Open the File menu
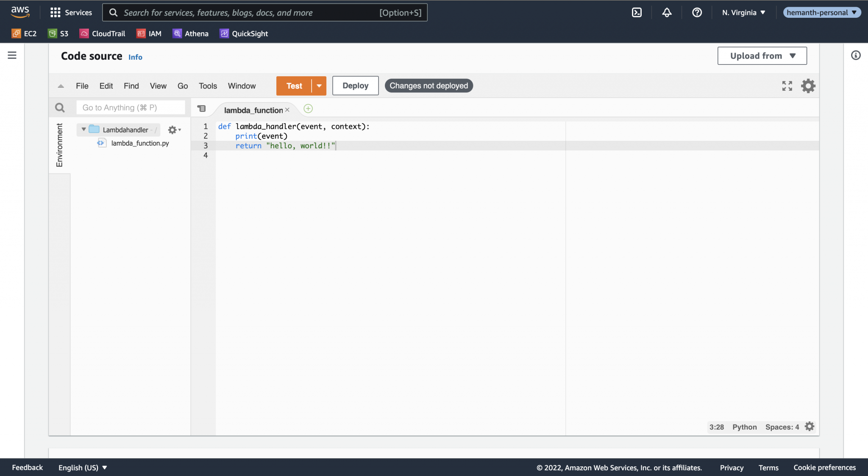 tap(82, 86)
